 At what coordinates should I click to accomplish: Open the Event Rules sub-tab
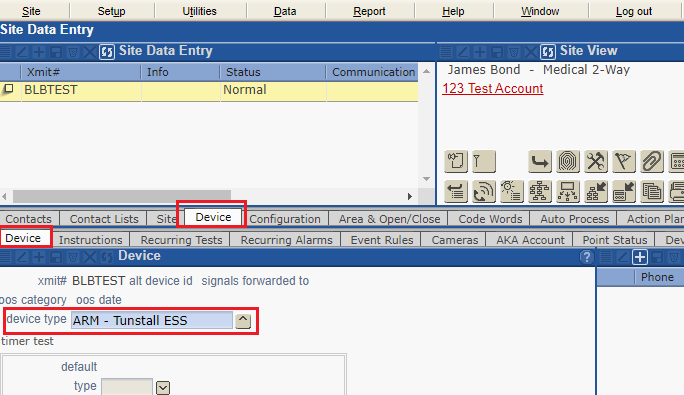(x=382, y=240)
